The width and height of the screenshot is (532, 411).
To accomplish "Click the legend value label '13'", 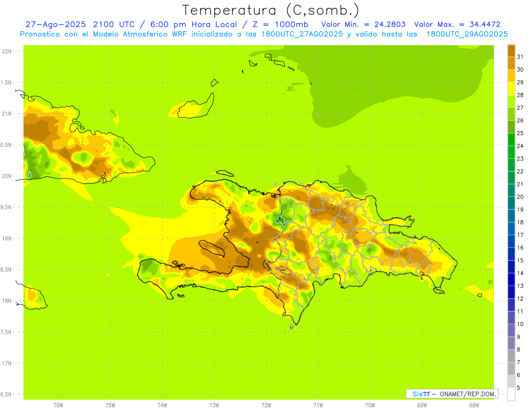I will click(x=520, y=286).
